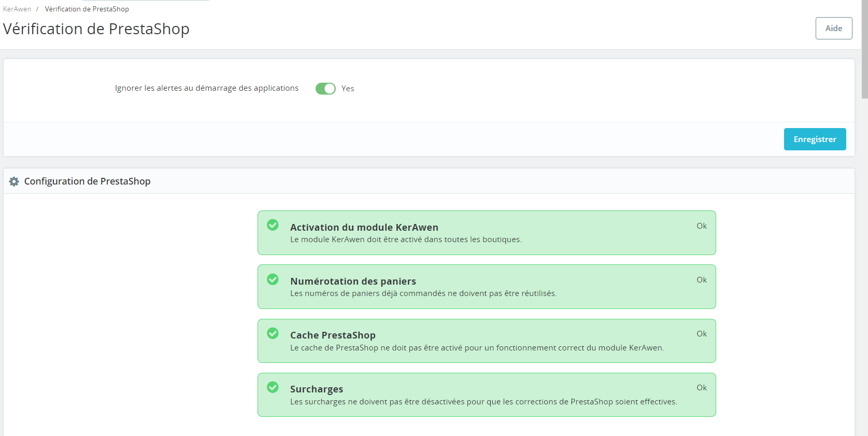Click the Yes label beside the toggle

(348, 89)
